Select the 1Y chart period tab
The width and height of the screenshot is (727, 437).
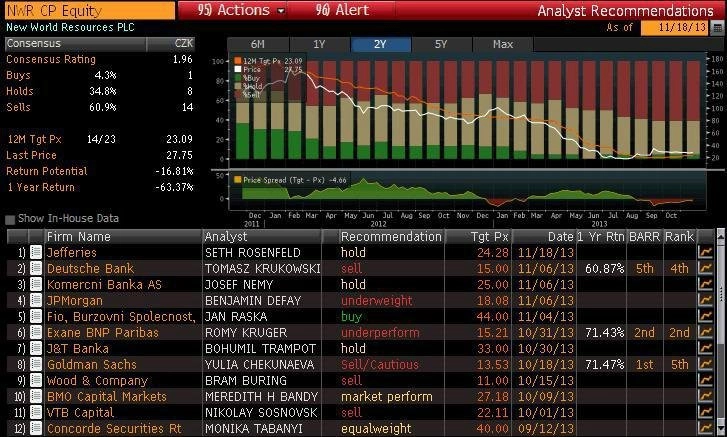[x=319, y=44]
